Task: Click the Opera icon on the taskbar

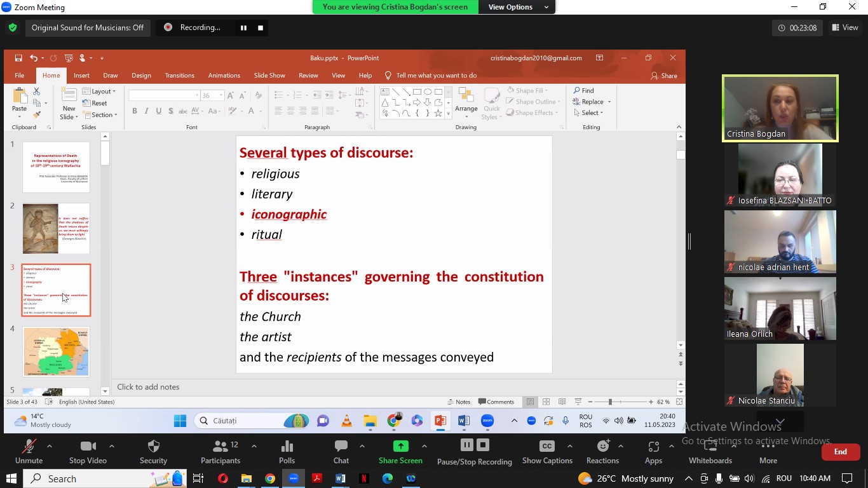Action: click(x=223, y=478)
